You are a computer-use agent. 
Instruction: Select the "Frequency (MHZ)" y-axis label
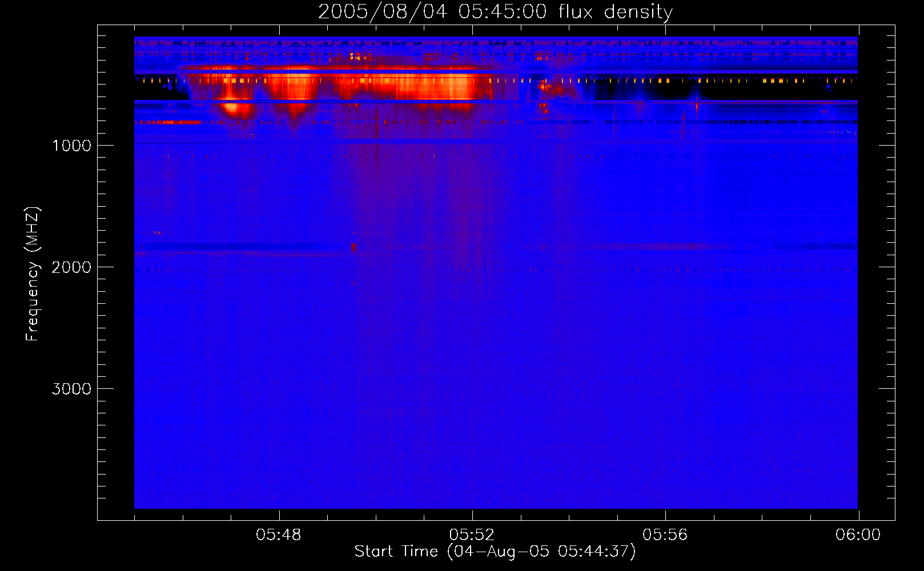pos(33,274)
